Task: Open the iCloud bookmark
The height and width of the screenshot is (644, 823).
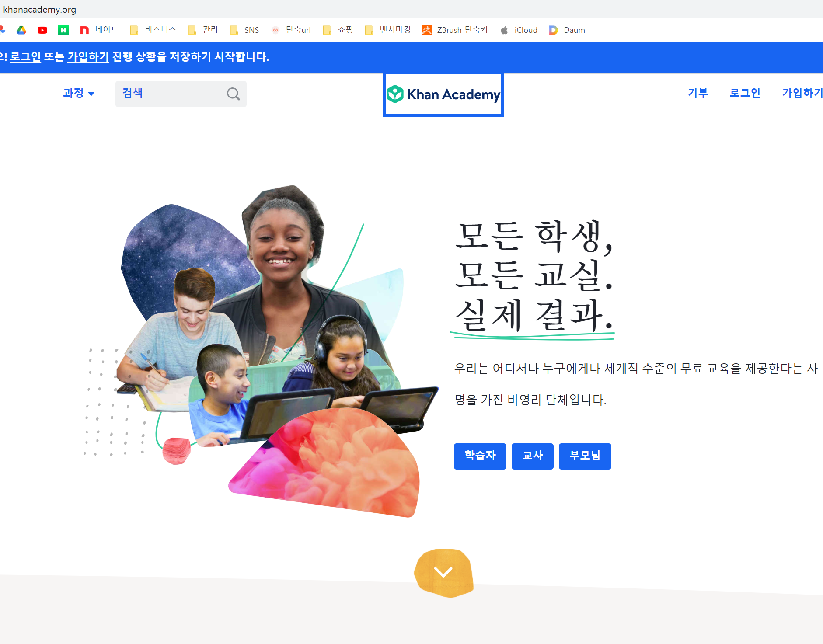Action: (519, 30)
